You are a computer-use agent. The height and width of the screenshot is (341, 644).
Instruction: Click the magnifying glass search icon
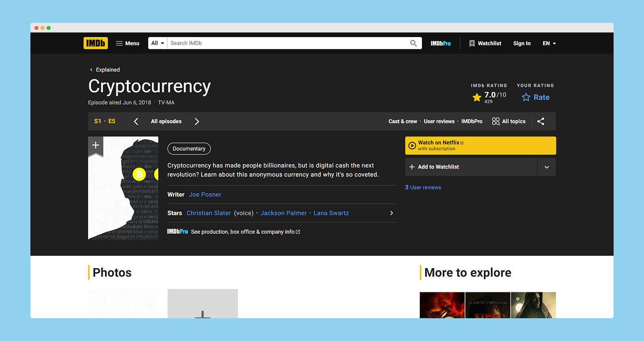pyautogui.click(x=414, y=43)
